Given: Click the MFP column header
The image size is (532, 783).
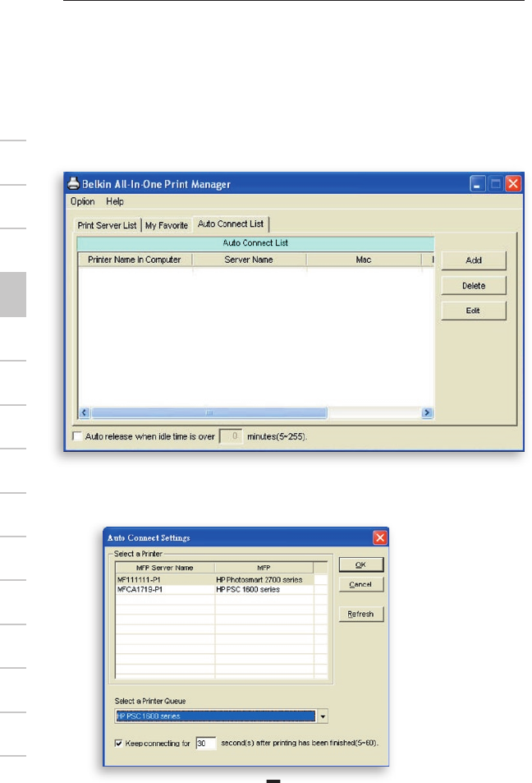Looking at the screenshot, I should click(264, 568).
